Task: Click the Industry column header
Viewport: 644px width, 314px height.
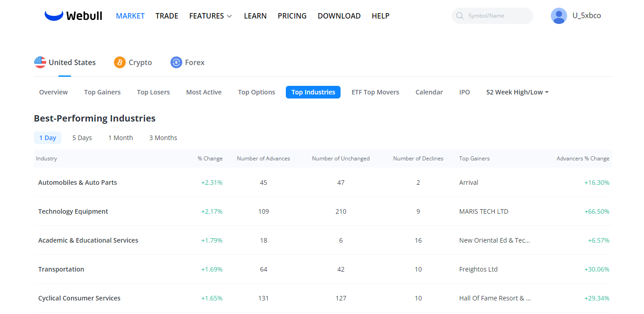Action: click(x=47, y=159)
